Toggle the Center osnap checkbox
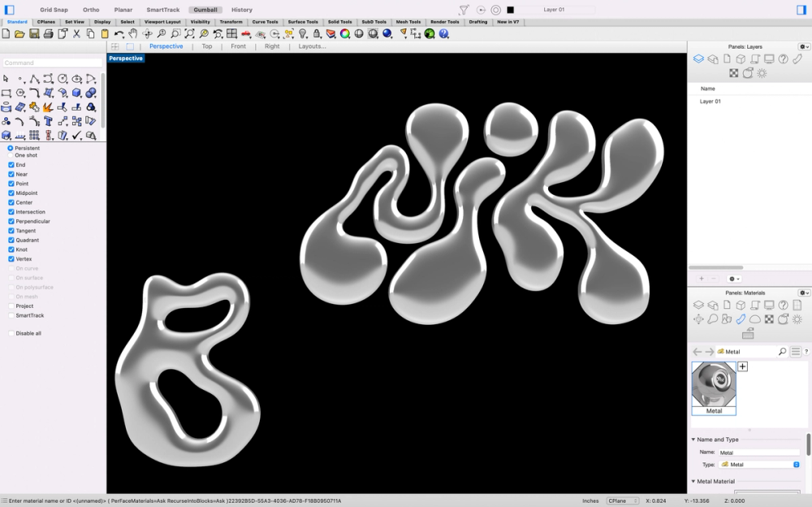Screen dimensions: 812x507 click(x=11, y=202)
